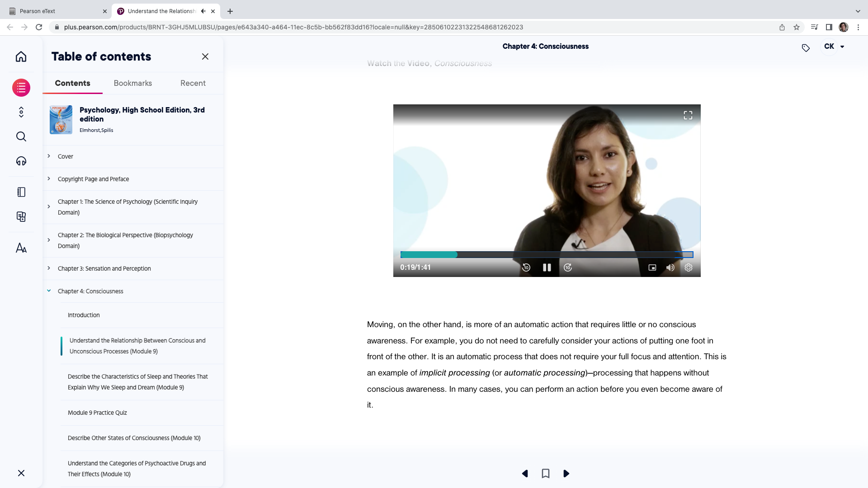Open the page navigation icon in sidebar
The image size is (868, 488).
pos(21,112)
